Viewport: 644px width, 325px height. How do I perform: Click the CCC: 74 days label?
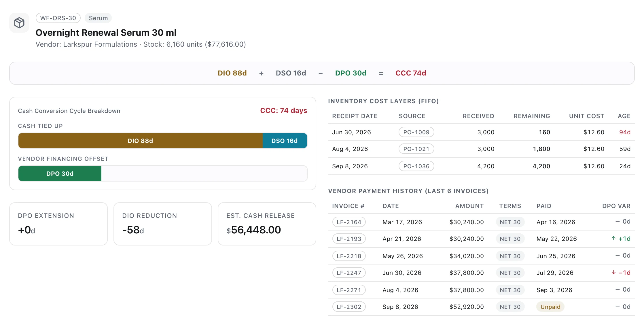tap(284, 111)
